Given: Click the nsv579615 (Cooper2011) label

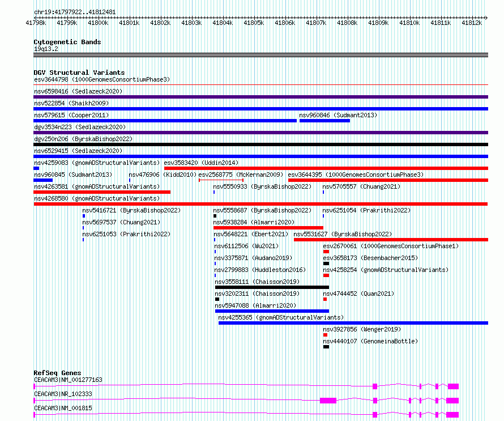Looking at the screenshot, I should click(71, 115).
